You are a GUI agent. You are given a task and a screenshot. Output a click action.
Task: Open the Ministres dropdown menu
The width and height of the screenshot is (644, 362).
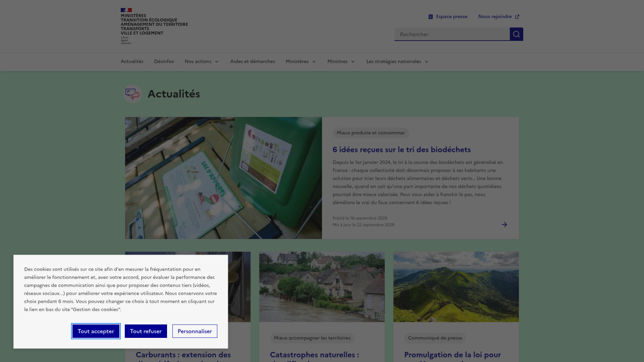tap(341, 62)
